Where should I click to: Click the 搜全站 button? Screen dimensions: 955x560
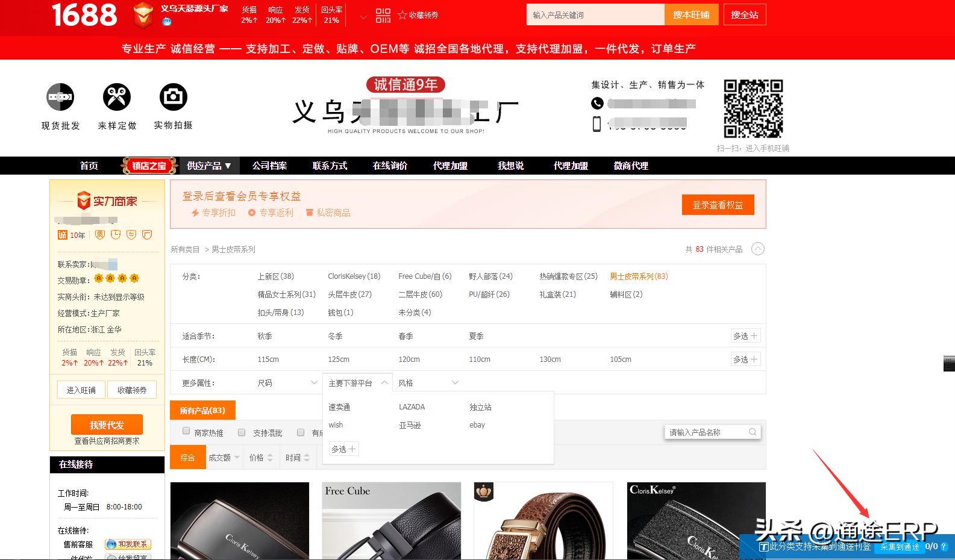(x=745, y=15)
